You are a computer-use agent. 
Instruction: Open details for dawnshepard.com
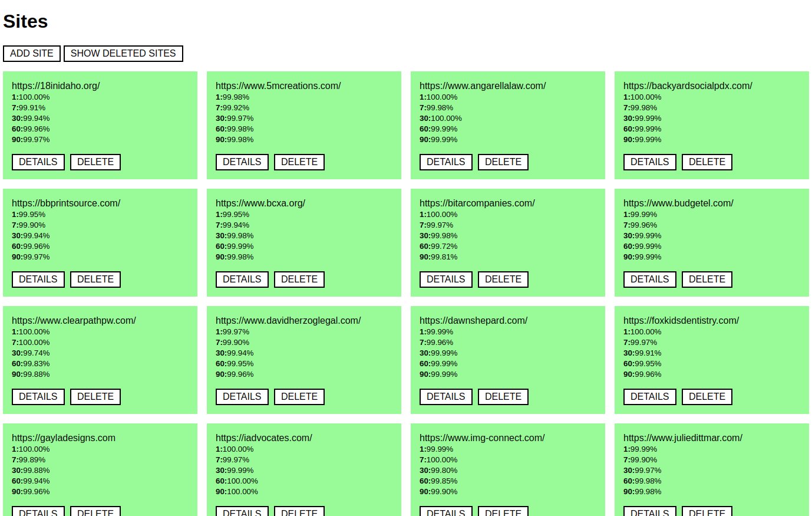pyautogui.click(x=445, y=397)
